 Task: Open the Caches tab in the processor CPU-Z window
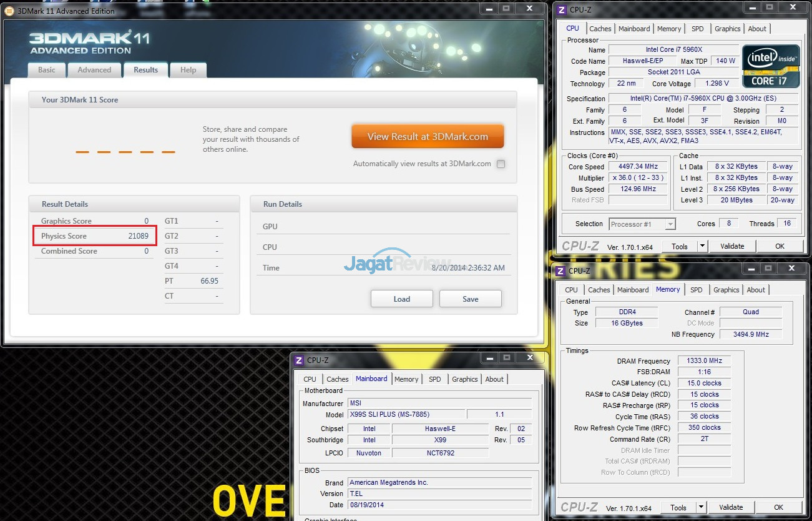600,29
